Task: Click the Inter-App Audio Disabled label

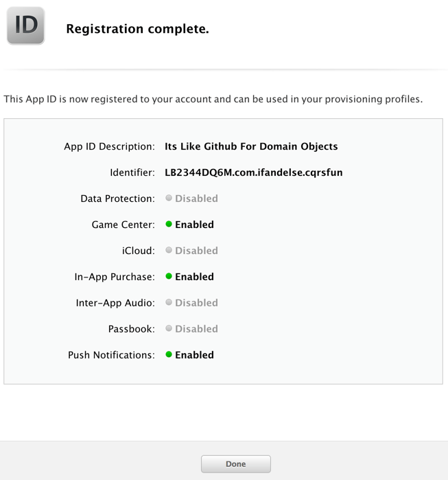Action: [196, 303]
